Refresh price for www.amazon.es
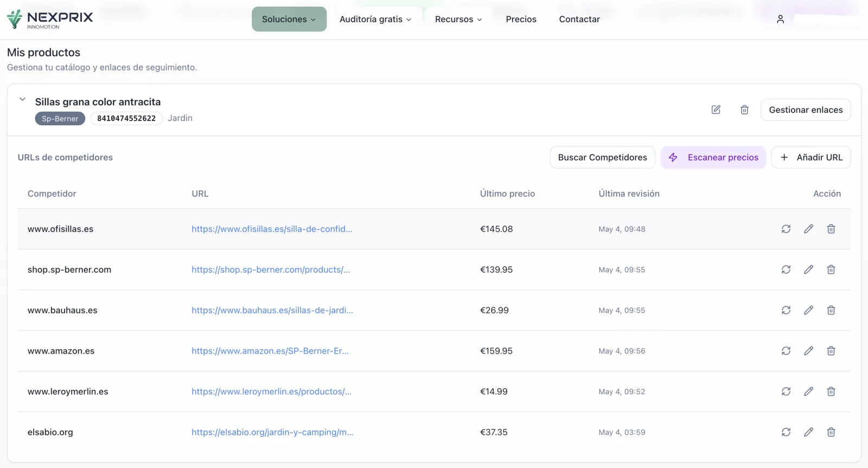Image resolution: width=868 pixels, height=468 pixels. 786,351
